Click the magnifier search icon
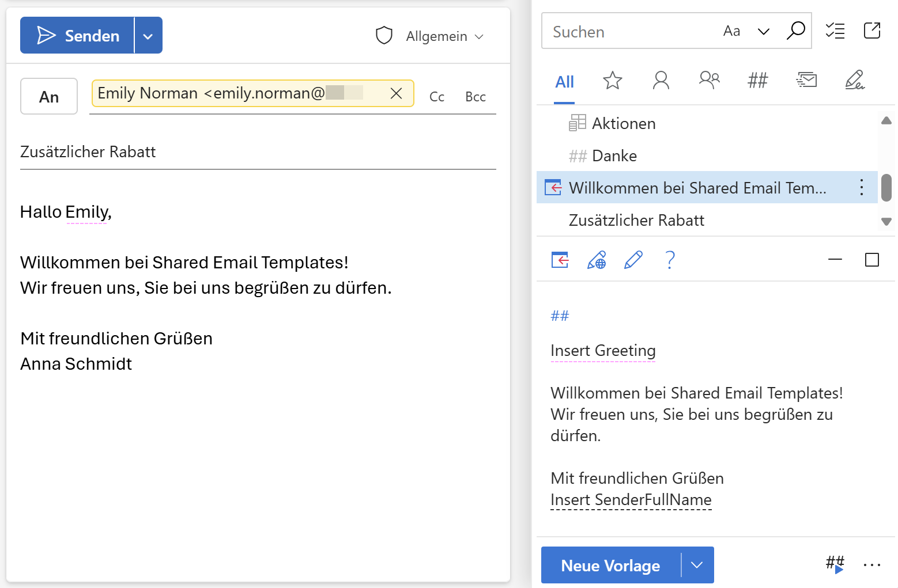 (x=795, y=31)
